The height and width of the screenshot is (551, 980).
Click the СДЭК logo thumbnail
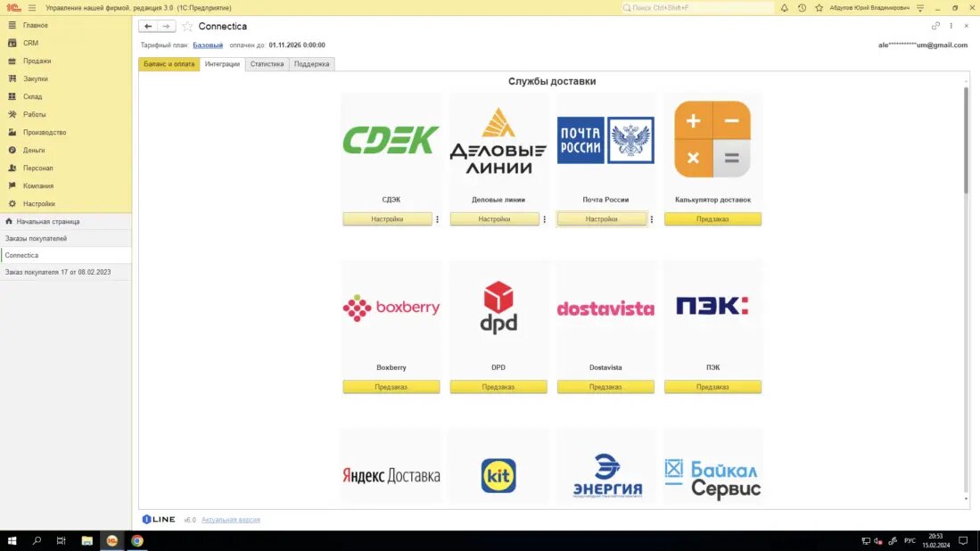click(391, 139)
